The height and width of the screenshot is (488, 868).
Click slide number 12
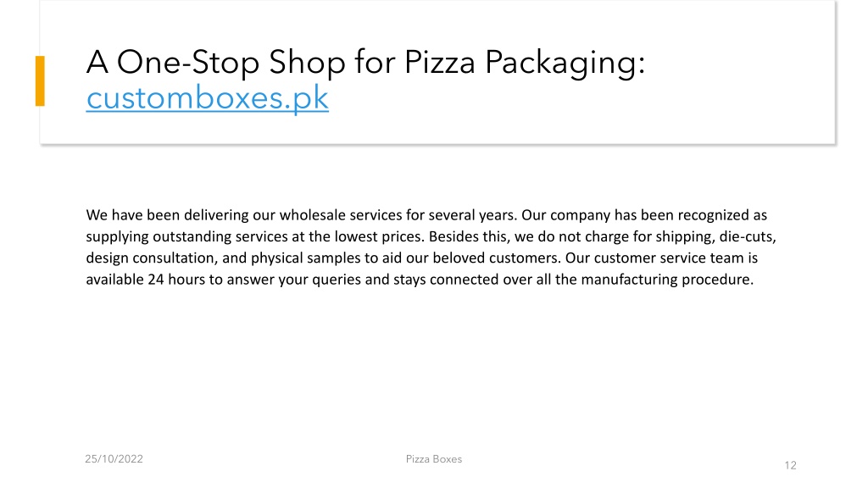(790, 465)
